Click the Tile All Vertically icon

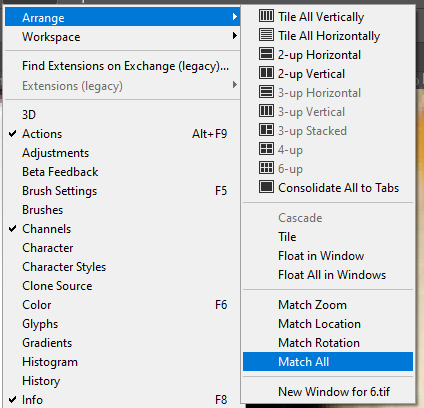coord(266,16)
